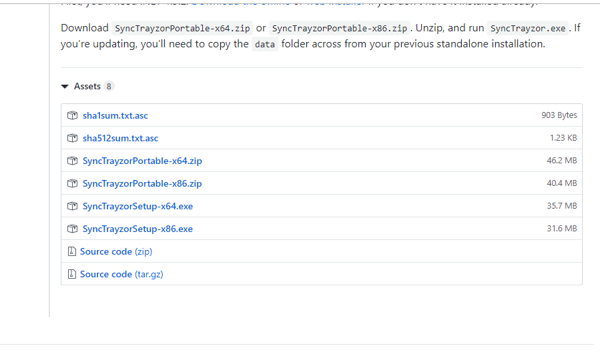Screen dimensions: 600x364
Task: Click package icon beside SyncTrayzorPortable-x86.zip
Action: [72, 183]
